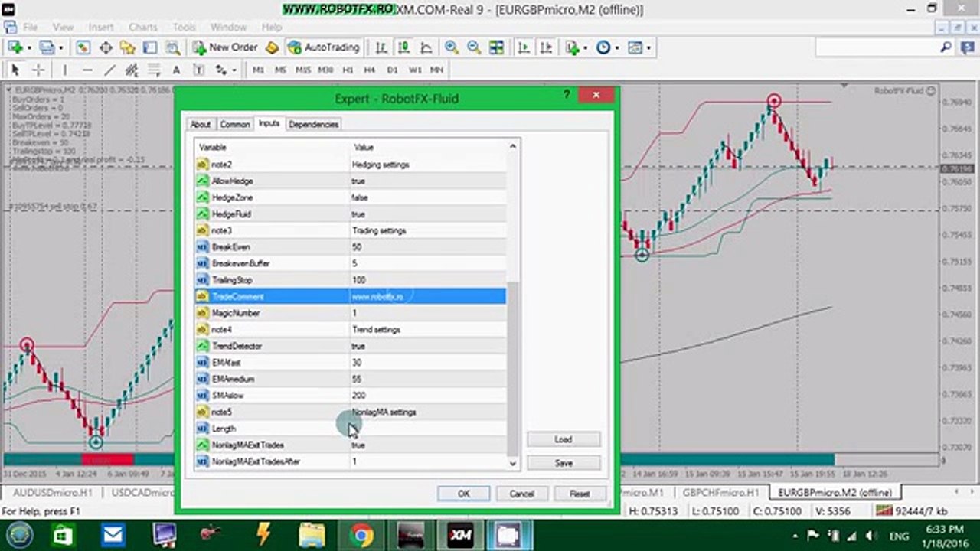Open the New Chart toolbar icon
Viewport: 980px width, 551px height.
15,47
